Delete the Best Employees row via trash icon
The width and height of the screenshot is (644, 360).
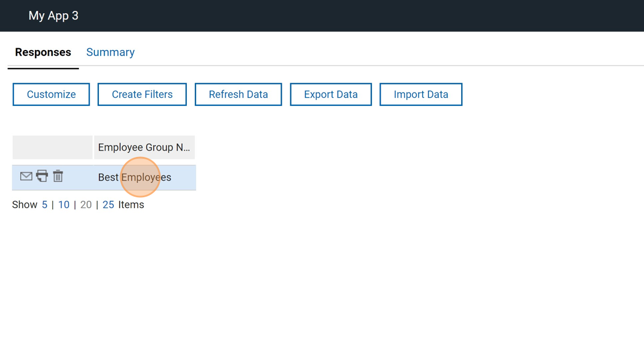click(x=58, y=177)
